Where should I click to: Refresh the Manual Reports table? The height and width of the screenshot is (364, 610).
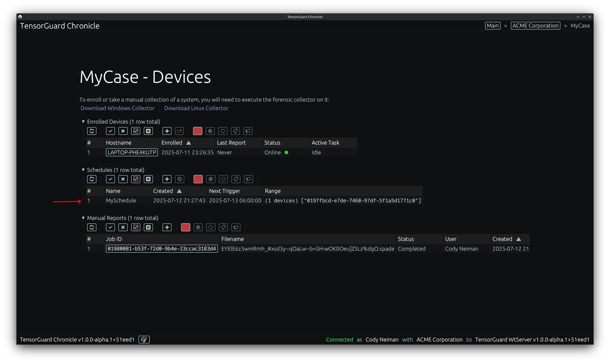pos(92,227)
